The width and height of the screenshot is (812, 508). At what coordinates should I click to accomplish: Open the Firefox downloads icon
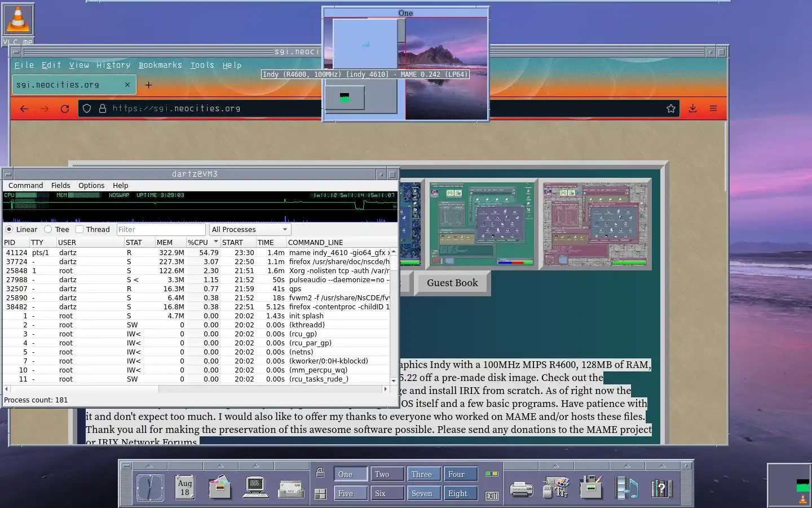[x=693, y=108]
